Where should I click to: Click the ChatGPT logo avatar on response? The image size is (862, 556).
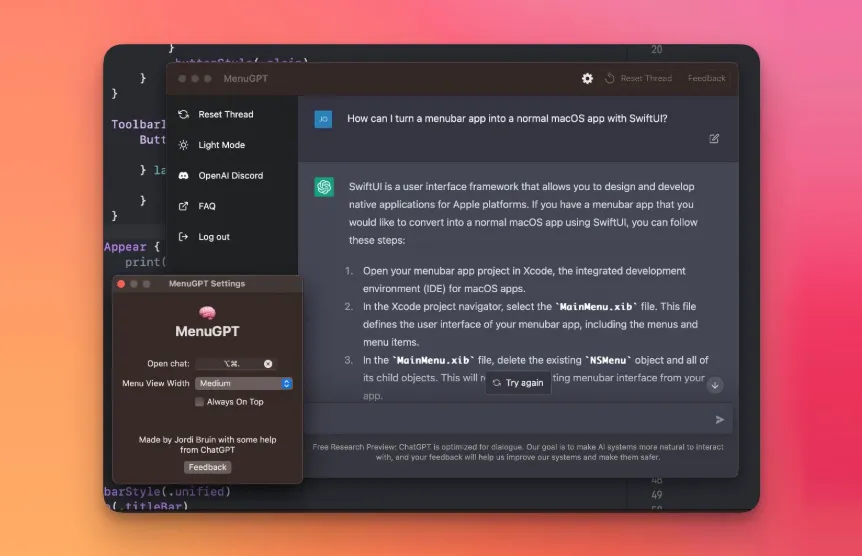[x=324, y=187]
